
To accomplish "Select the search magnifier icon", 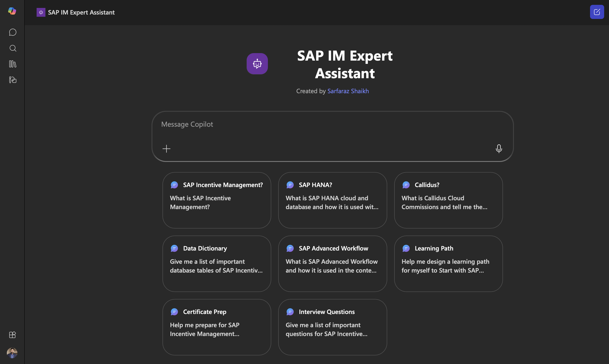I will (13, 48).
